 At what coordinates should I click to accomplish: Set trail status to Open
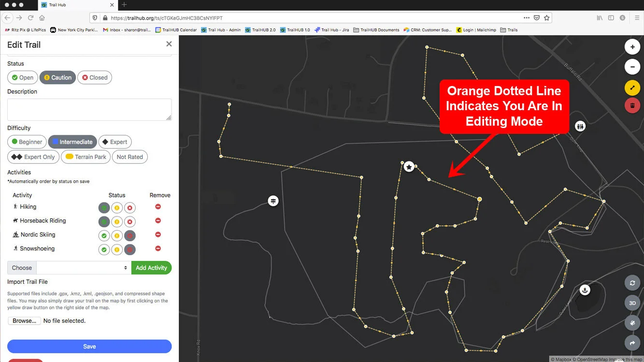tap(23, 77)
